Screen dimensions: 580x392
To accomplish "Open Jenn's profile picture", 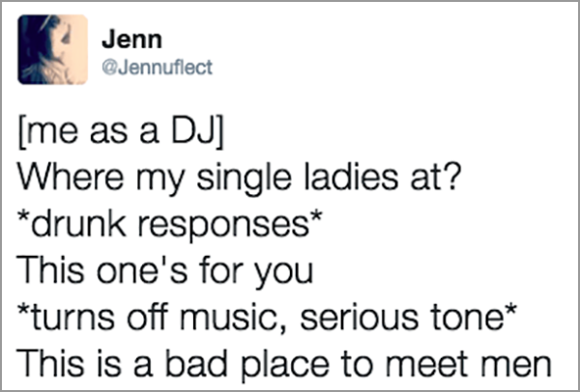I will click(x=52, y=49).
